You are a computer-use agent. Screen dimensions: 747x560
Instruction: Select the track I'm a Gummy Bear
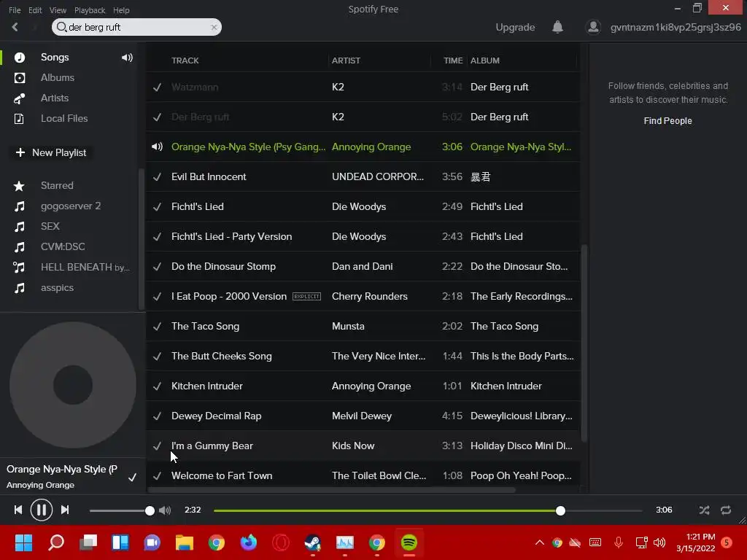(212, 446)
